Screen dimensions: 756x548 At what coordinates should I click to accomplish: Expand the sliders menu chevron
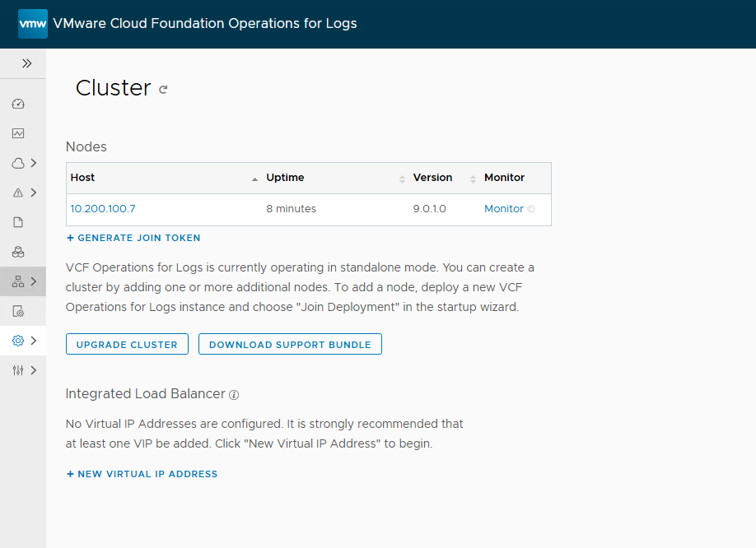click(x=34, y=370)
